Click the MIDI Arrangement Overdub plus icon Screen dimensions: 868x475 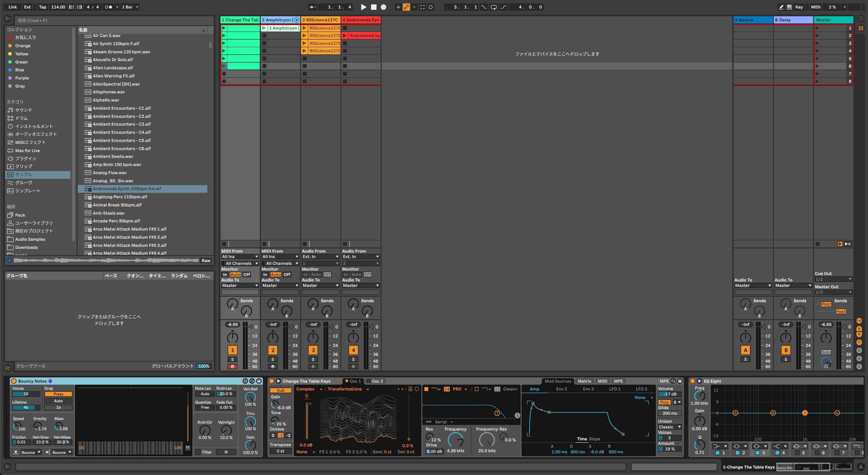398,7
